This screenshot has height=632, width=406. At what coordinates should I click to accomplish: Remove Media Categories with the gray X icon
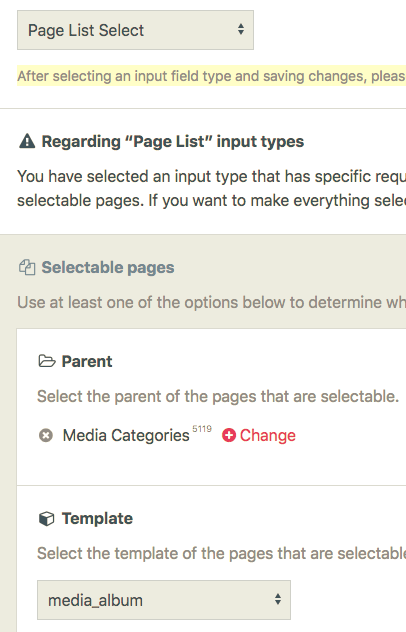(46, 435)
